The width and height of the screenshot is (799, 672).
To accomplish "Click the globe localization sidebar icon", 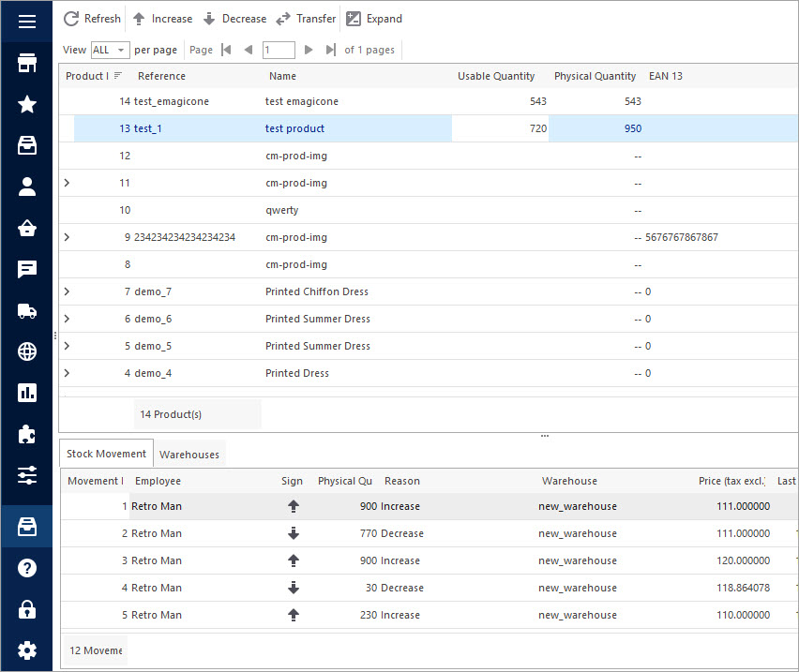I will pos(26,351).
